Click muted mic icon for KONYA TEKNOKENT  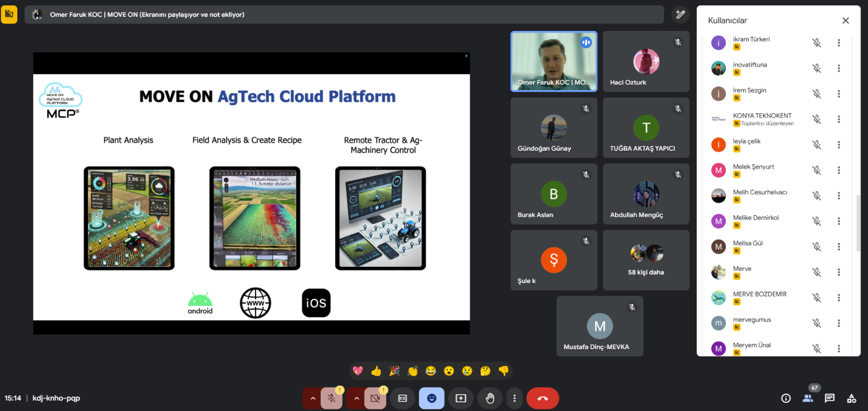(816, 119)
